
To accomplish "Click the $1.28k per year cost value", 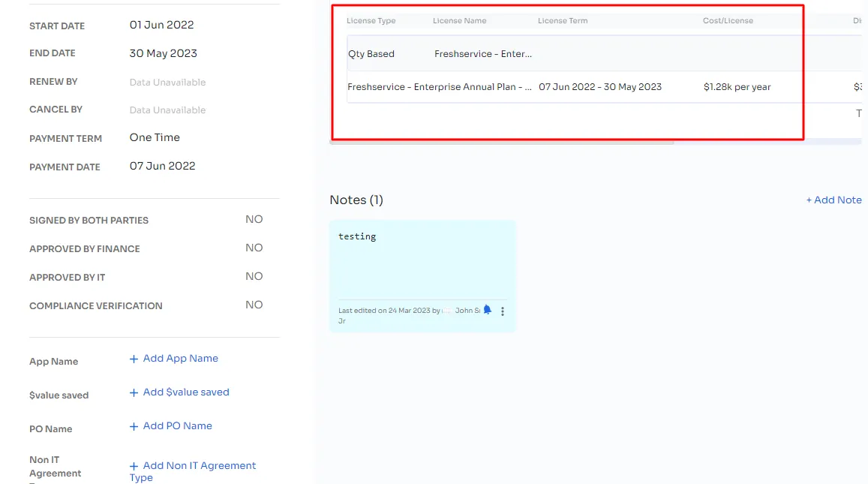I will tap(737, 87).
